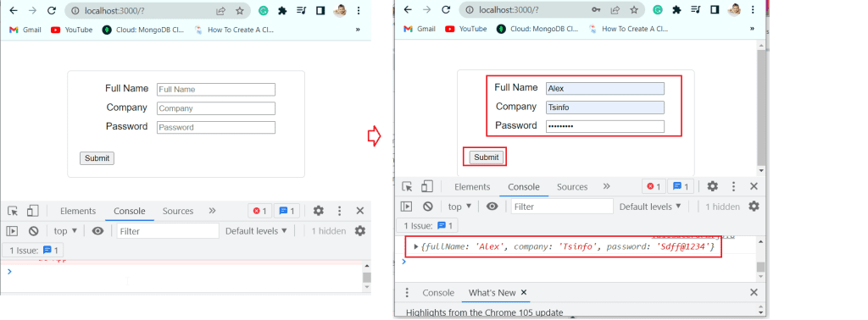Open the Chrome three-dot menu in the blank-form window
868x320 pixels.
point(359,10)
